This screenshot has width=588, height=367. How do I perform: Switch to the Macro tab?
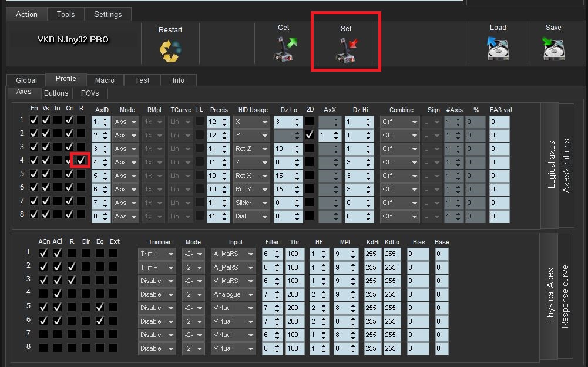105,80
